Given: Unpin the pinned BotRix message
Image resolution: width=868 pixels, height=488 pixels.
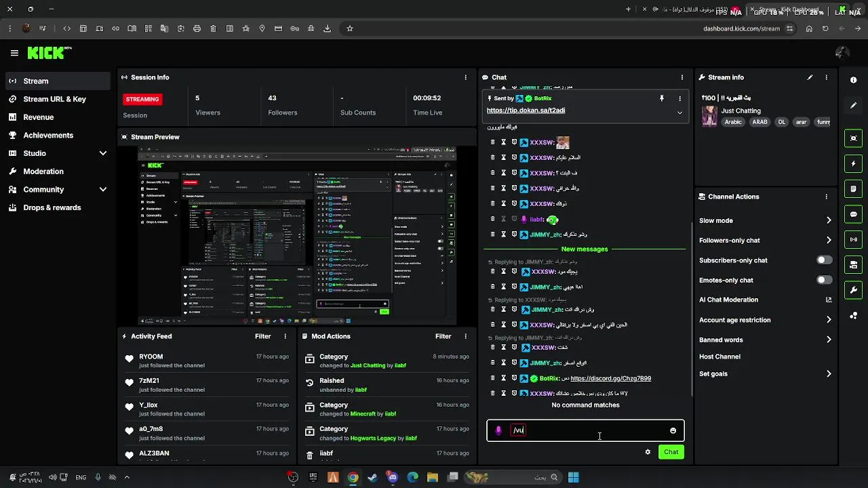Looking at the screenshot, I should (661, 98).
